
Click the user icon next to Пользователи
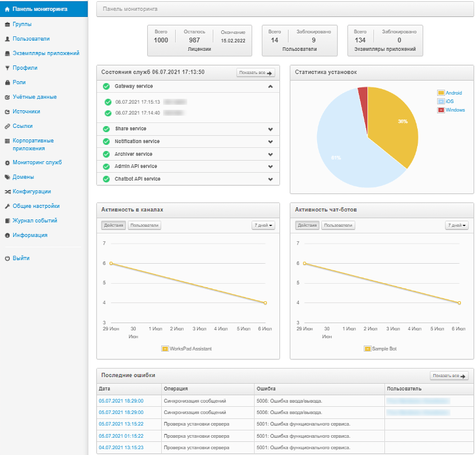[x=7, y=39]
